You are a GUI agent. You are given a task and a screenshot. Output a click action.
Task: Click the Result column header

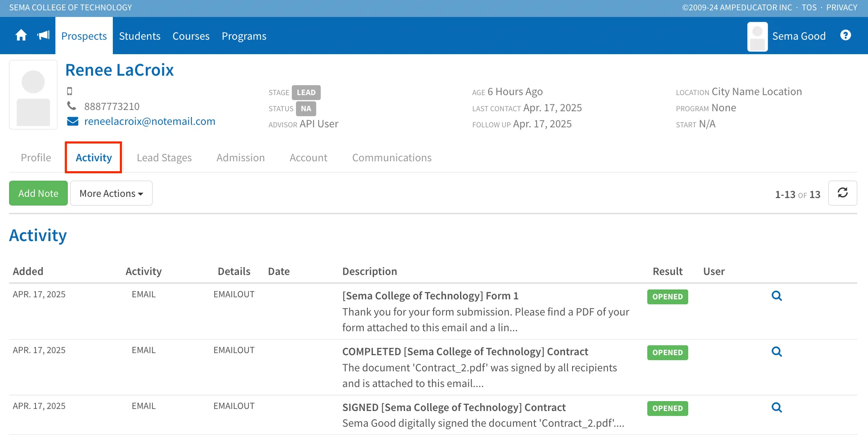tap(668, 271)
